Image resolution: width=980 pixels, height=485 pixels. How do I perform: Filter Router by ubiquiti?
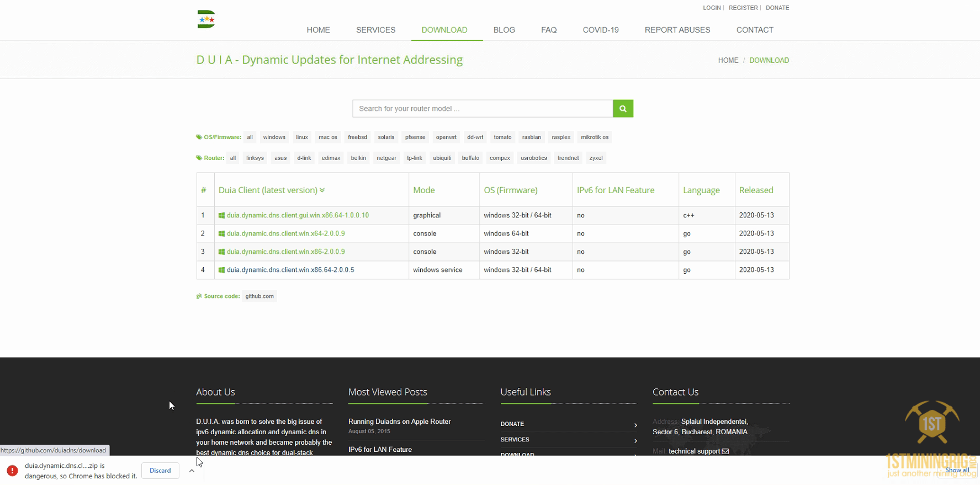442,158
